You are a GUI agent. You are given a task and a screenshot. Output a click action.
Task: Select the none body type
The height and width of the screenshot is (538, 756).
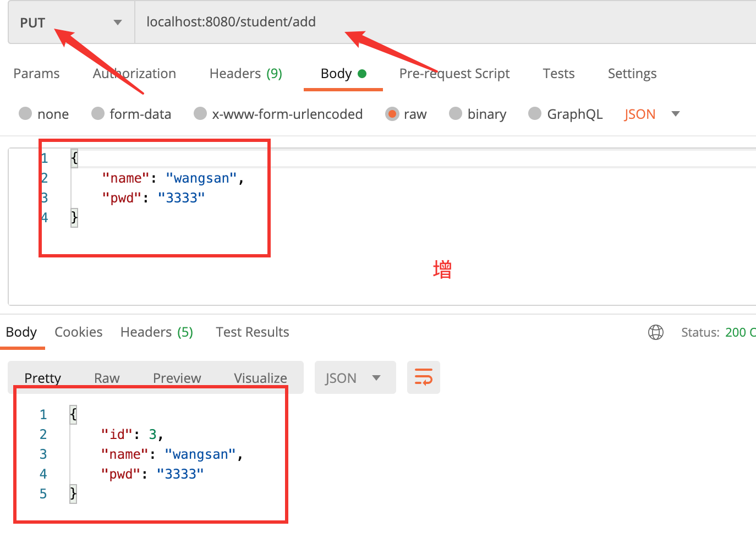(x=25, y=113)
